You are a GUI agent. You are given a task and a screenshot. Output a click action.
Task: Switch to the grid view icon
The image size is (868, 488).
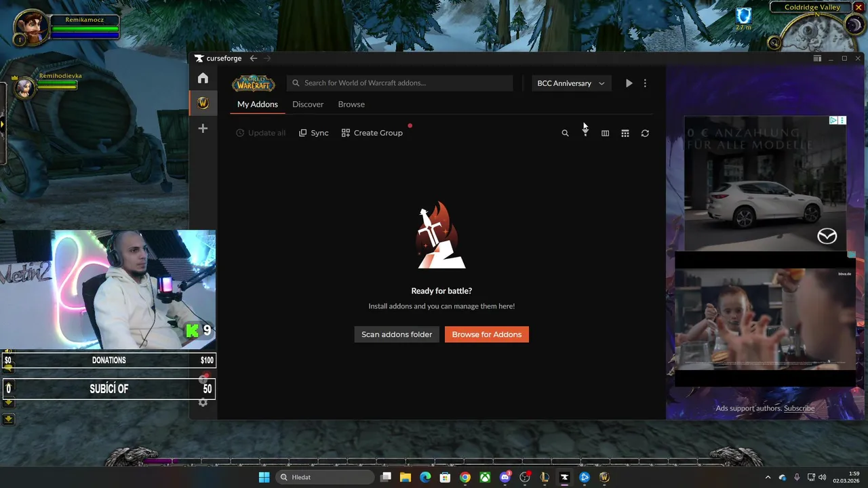(625, 134)
